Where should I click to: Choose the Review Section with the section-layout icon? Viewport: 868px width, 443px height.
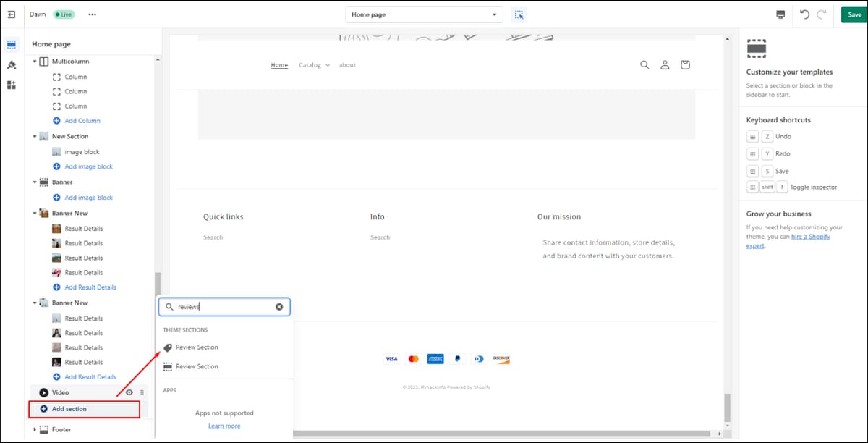coord(168,366)
